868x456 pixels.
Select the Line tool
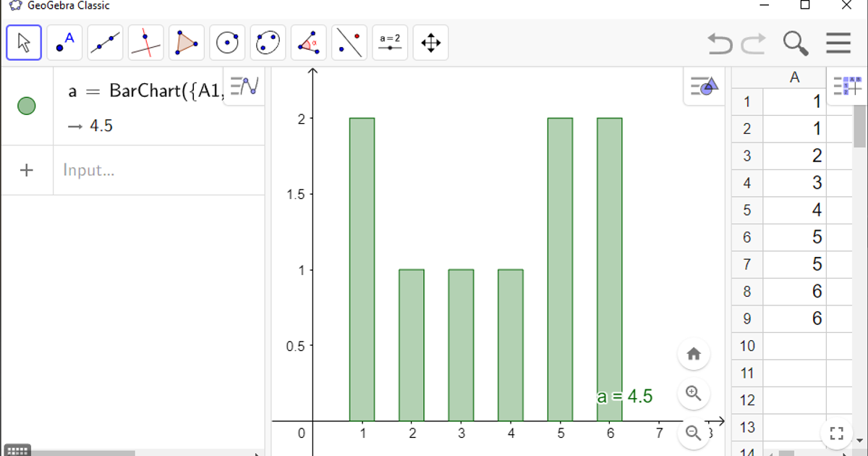click(x=105, y=42)
